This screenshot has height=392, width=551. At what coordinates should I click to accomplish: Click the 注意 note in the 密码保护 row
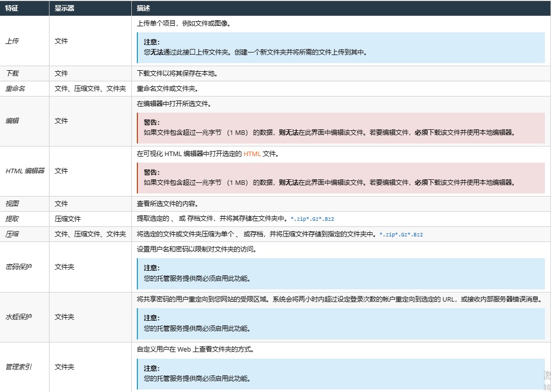(x=341, y=273)
